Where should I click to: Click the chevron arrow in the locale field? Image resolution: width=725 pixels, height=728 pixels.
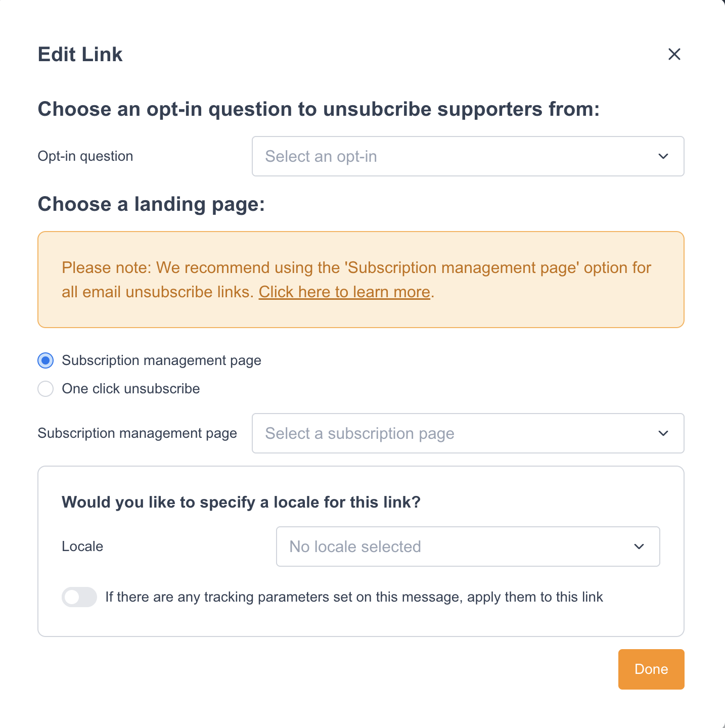tap(639, 547)
